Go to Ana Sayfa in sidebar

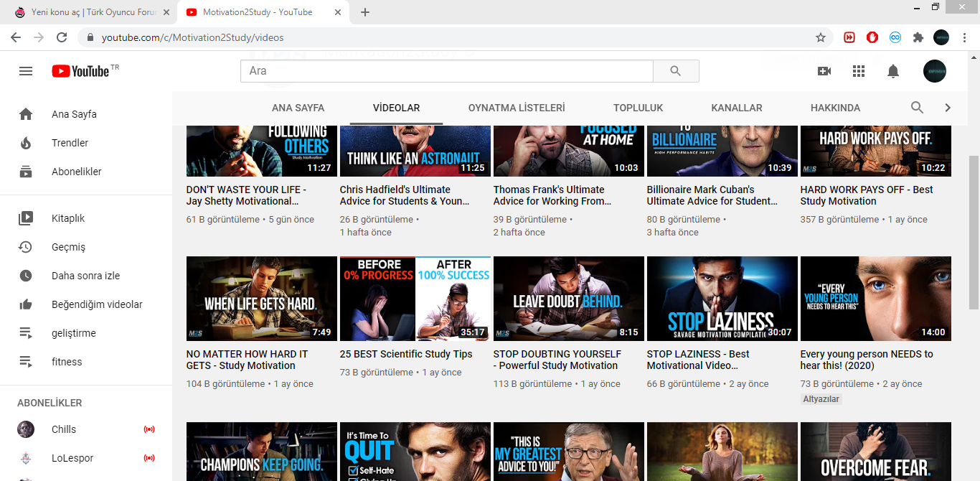click(x=86, y=114)
